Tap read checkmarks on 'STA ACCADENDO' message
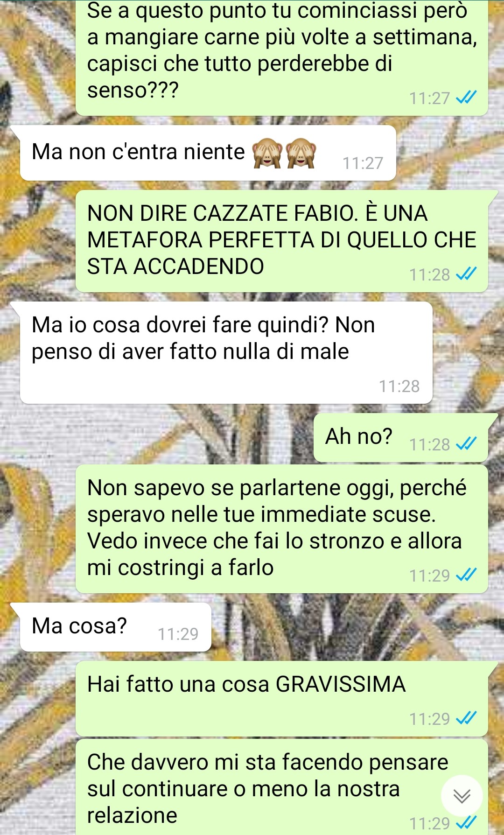This screenshot has width=504, height=835. click(466, 274)
